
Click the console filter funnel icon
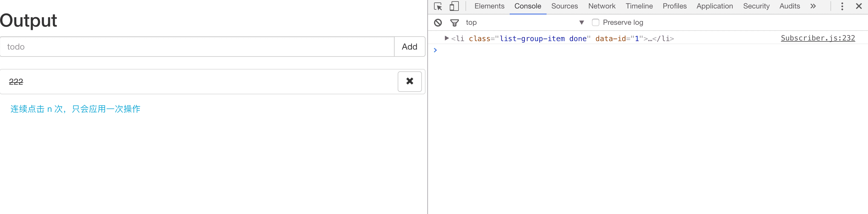[x=454, y=23]
